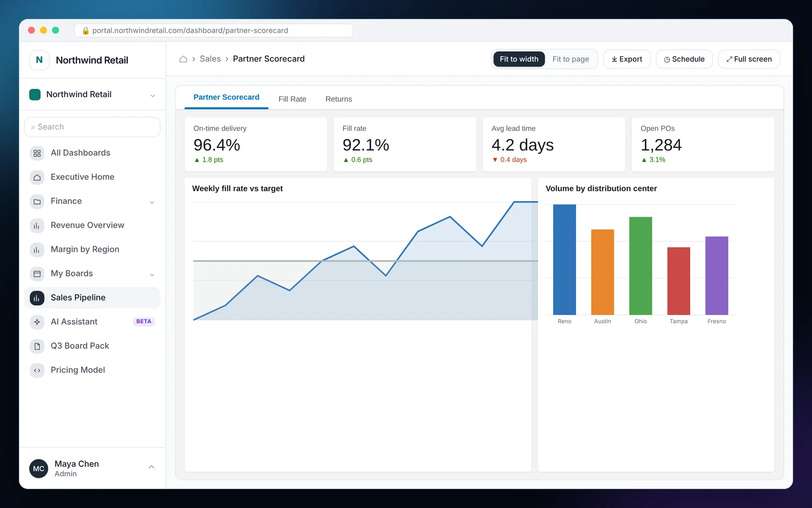This screenshot has height=508, width=812.
Task: Click the purple Fresno bar
Action: (717, 275)
